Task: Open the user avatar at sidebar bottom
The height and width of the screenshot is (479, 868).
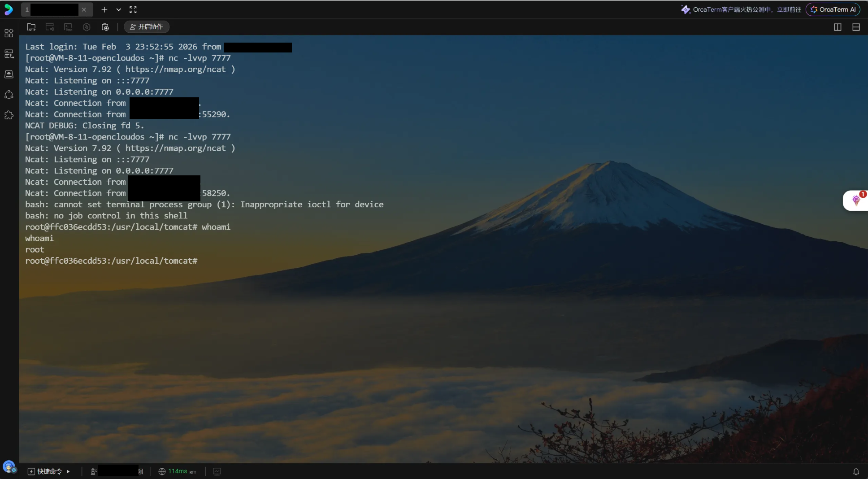Action: [9, 466]
